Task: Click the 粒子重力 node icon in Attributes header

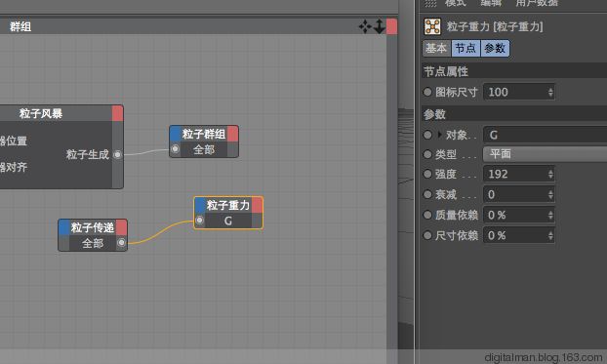Action: 432,26
